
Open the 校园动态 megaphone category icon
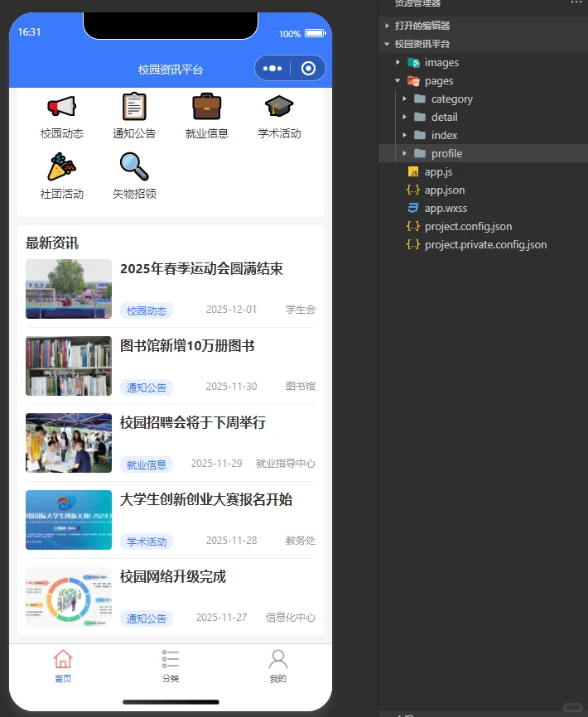[62, 107]
